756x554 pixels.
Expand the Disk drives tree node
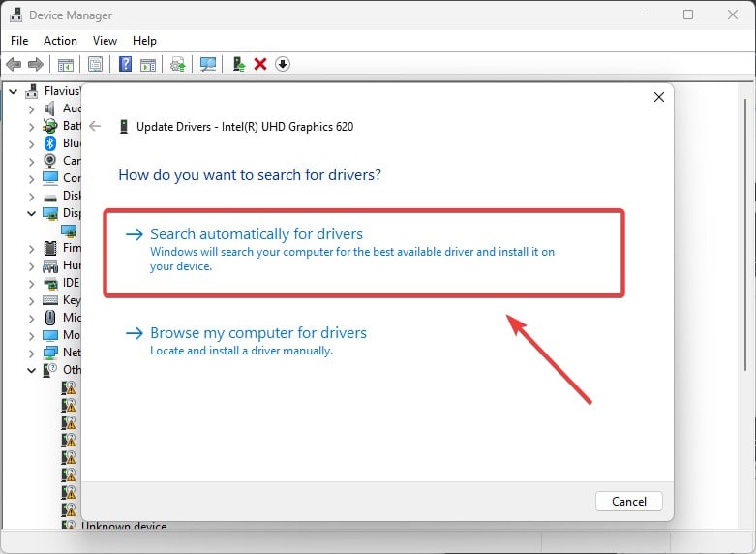[x=31, y=196]
